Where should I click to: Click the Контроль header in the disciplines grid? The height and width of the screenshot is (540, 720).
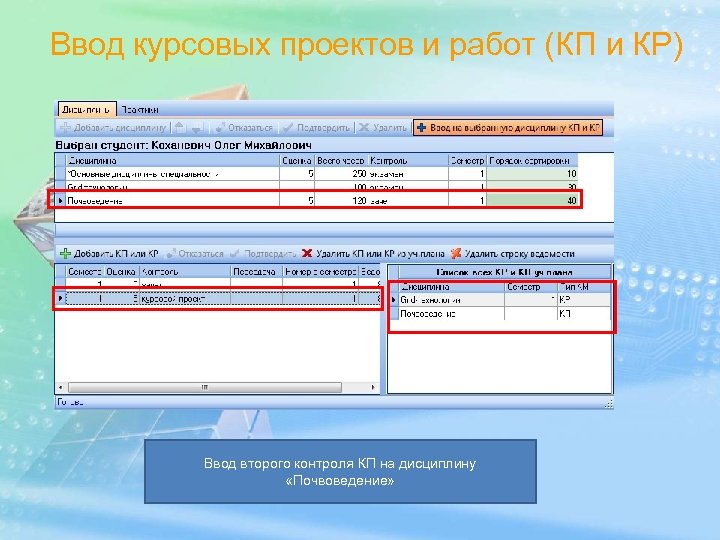coord(408,161)
